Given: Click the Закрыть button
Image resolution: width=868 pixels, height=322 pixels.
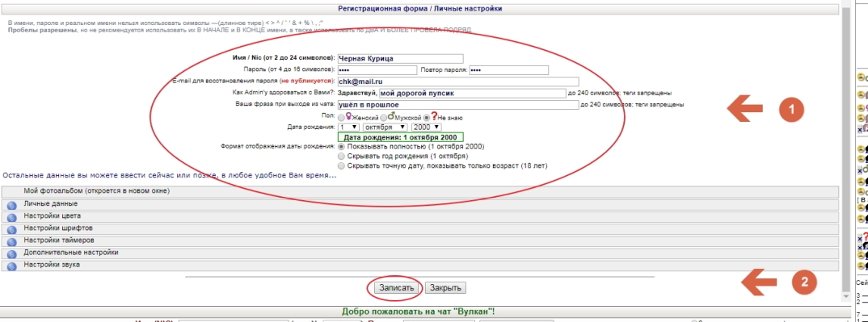Looking at the screenshot, I should (446, 288).
